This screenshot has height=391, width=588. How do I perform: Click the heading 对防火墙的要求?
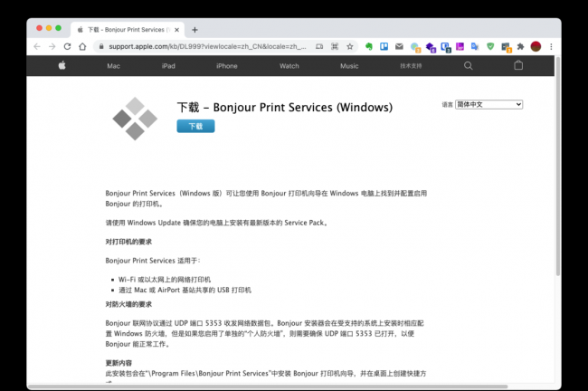coord(128,304)
